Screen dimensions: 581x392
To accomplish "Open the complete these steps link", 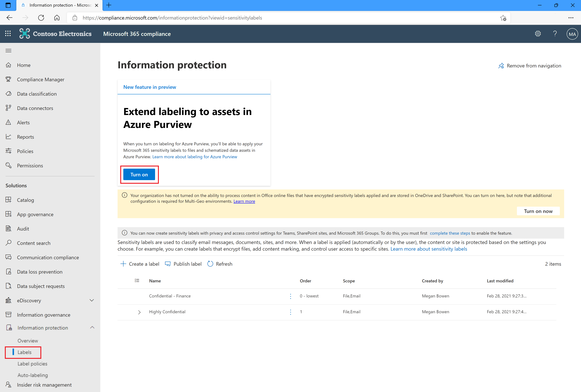I will click(450, 233).
